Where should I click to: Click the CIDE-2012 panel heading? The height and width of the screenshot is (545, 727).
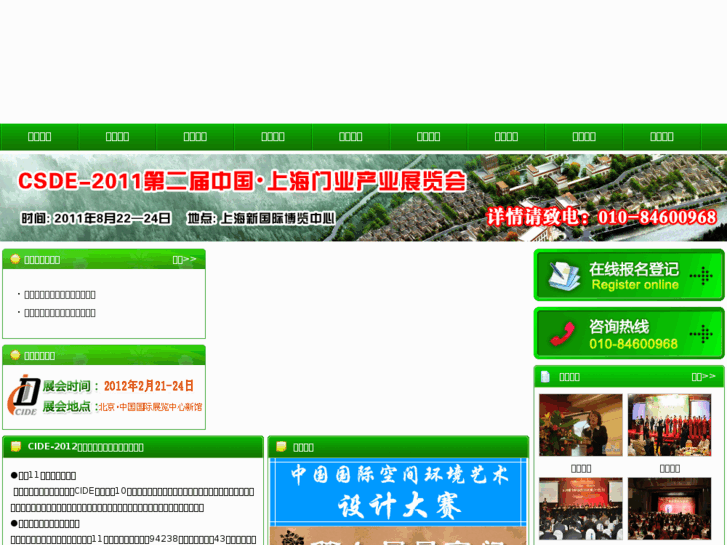click(85, 447)
